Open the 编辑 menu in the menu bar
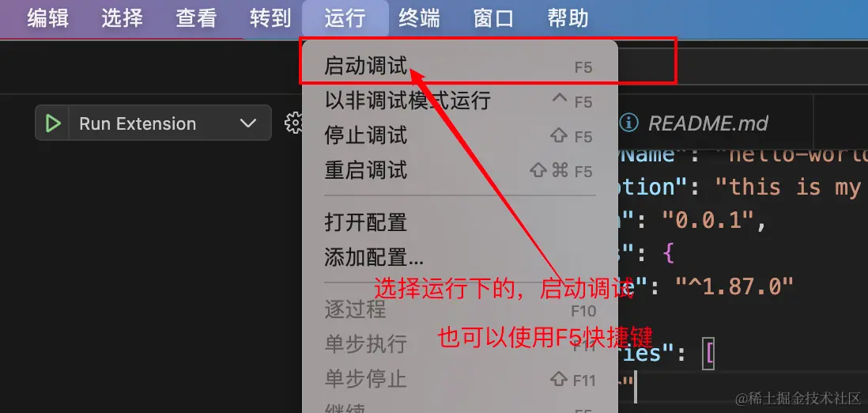868x413 pixels. point(48,18)
